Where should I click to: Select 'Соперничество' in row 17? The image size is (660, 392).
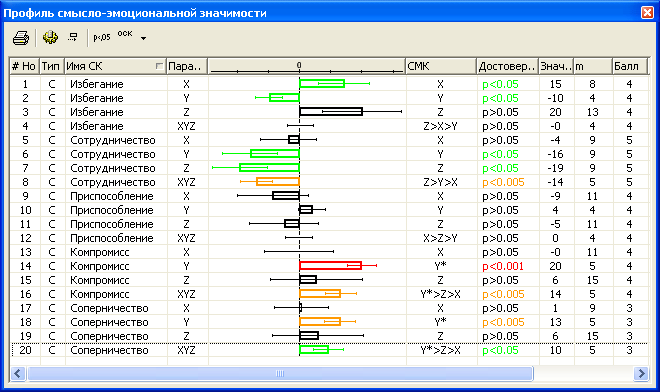(109, 308)
